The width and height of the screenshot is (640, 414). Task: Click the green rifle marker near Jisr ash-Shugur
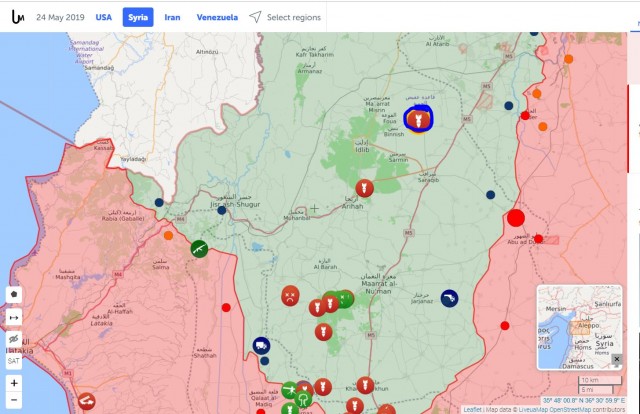[x=199, y=248]
